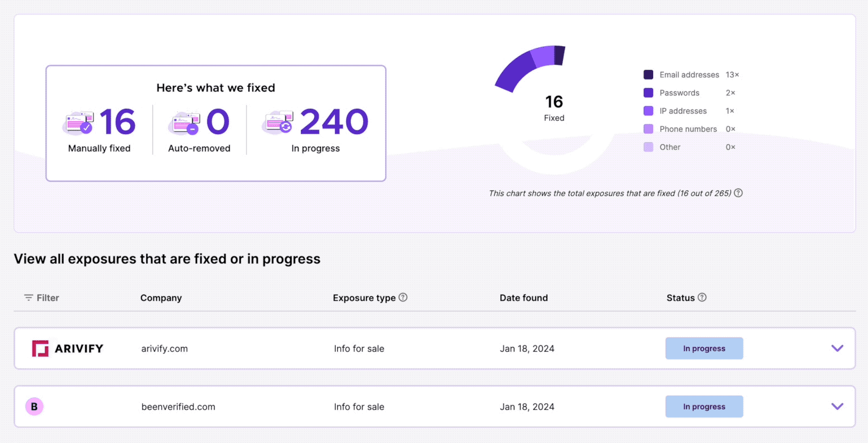The image size is (868, 443).
Task: Click the Auto-removed illustration icon
Action: [184, 122]
